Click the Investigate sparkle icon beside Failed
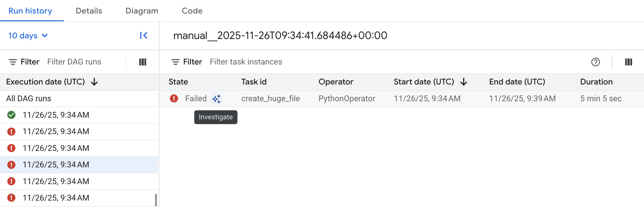644x207 pixels. tap(216, 99)
